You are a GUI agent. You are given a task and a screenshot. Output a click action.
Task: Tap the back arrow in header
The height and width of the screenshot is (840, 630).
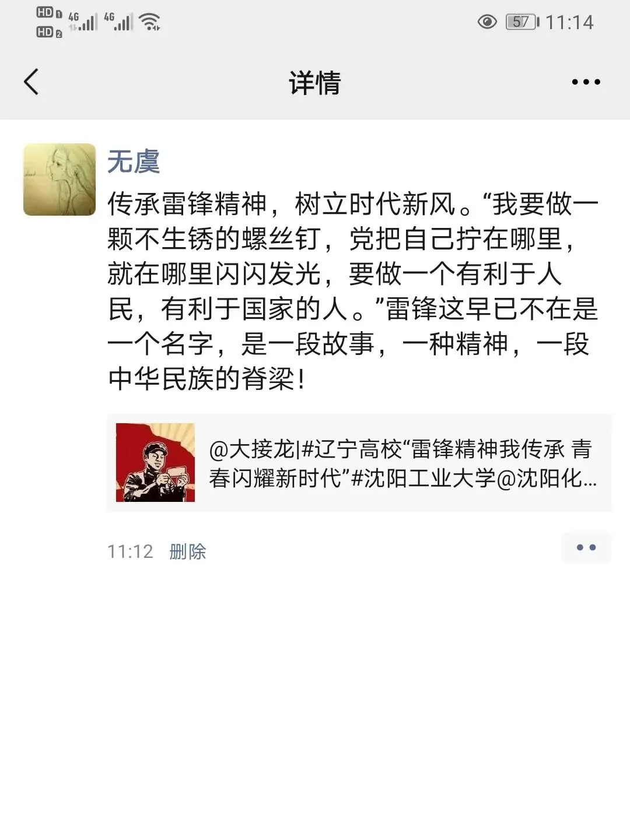pos(31,82)
